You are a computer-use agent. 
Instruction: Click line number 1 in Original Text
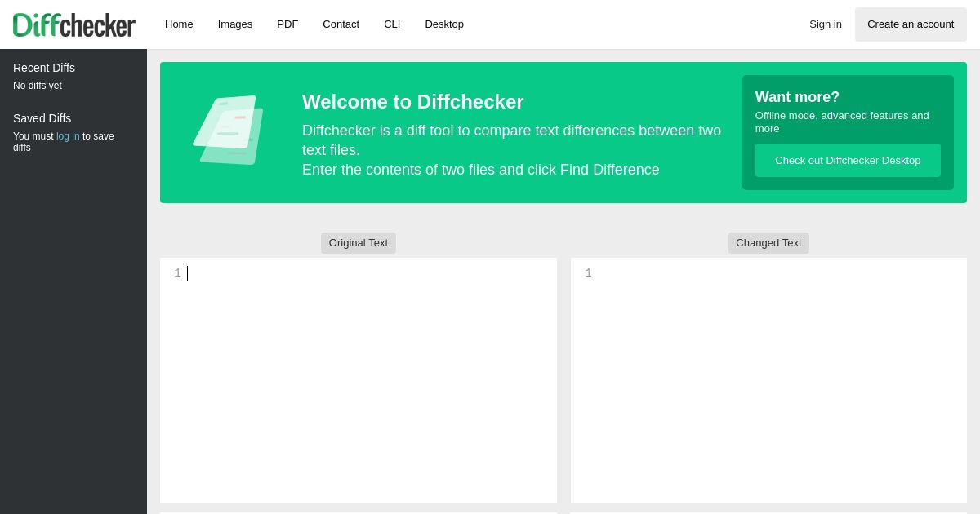click(177, 273)
